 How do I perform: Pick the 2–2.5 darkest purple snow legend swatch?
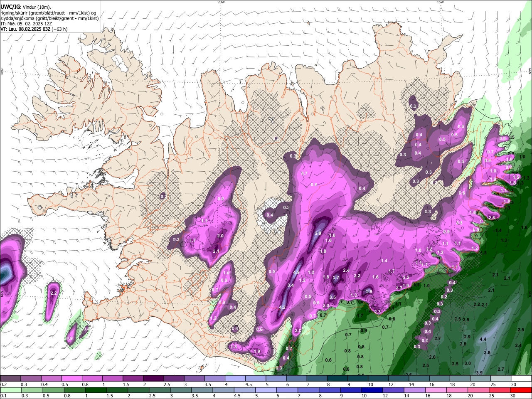[x=153, y=379]
